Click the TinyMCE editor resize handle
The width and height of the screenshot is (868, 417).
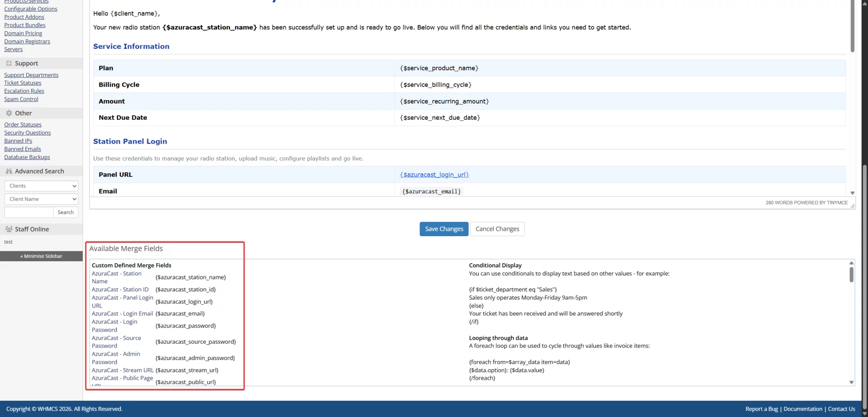[x=852, y=205]
